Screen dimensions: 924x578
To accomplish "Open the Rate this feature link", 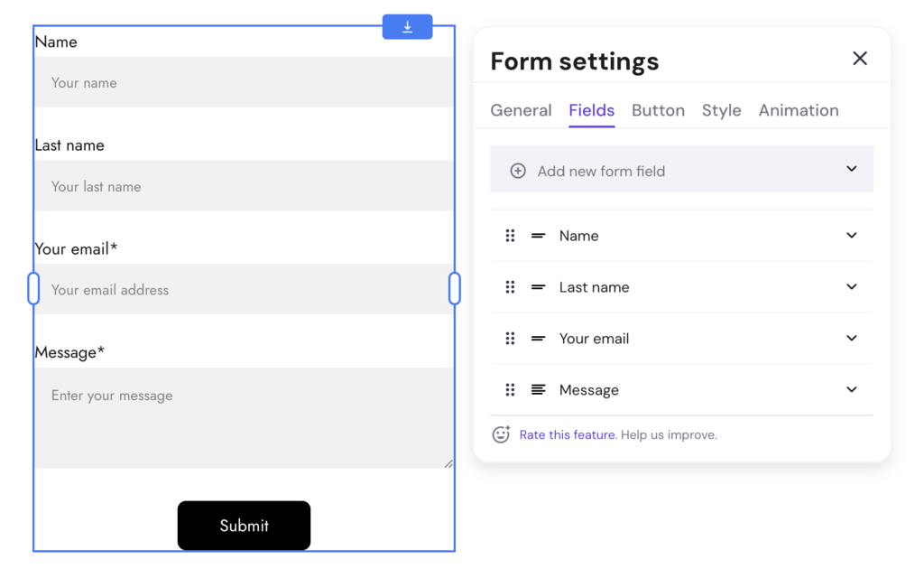I will click(567, 434).
